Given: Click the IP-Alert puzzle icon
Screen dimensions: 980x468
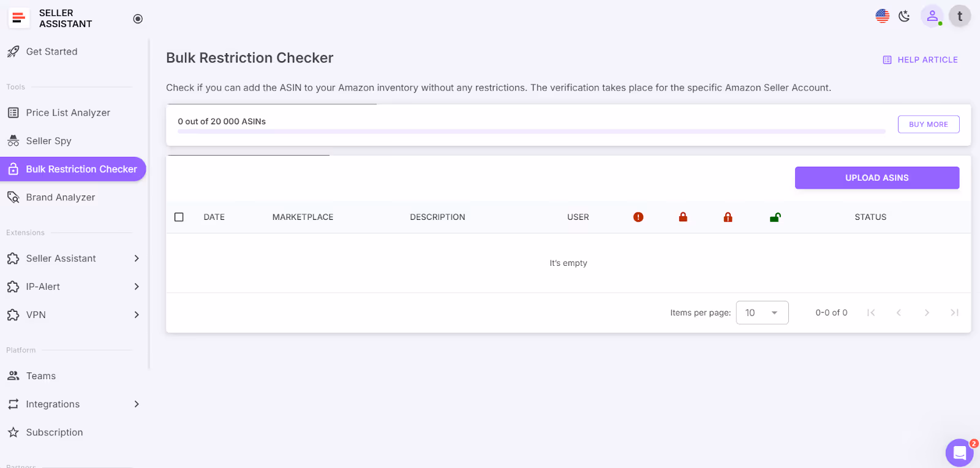Looking at the screenshot, I should point(13,287).
